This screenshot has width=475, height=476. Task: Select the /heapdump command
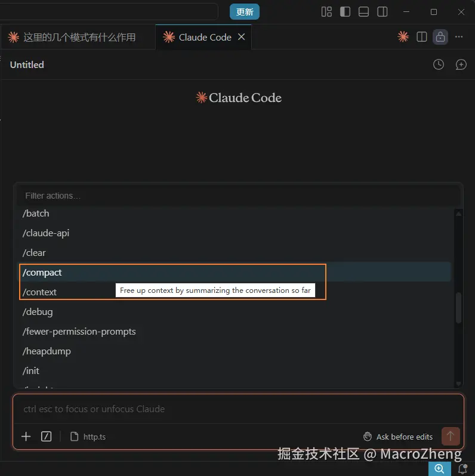coord(234,351)
